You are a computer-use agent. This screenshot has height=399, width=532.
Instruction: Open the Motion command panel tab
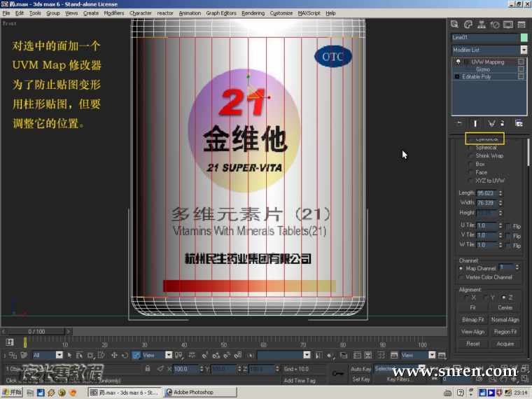click(495, 24)
